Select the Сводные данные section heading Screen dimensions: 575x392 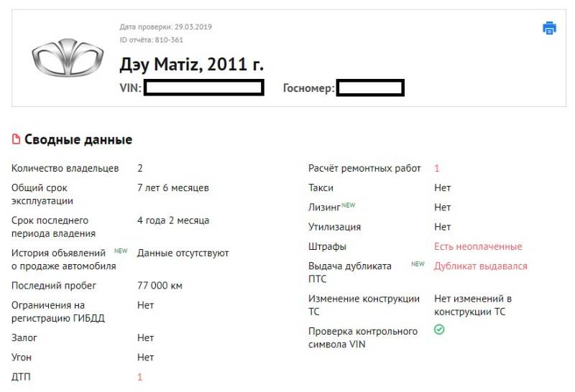coord(78,139)
